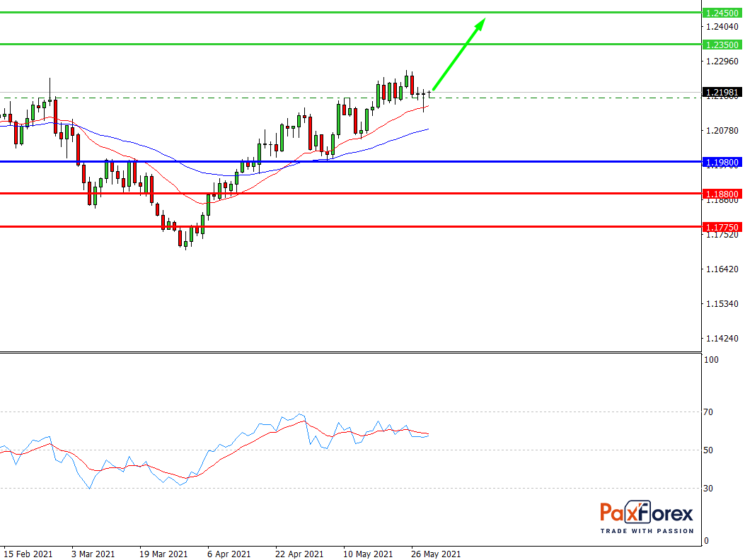Click the 1.22960 price axis value
Viewport: 745px width, 560px height.
(x=722, y=62)
